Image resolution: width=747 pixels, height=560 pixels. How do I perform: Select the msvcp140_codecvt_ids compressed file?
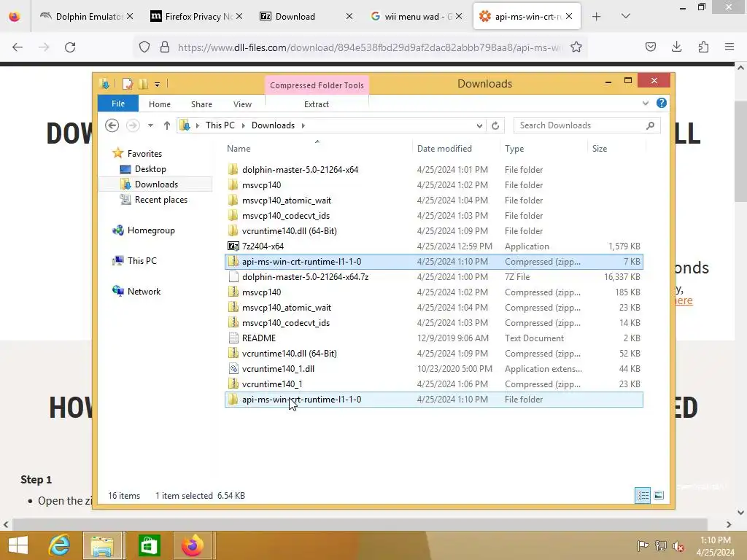[x=433, y=323]
